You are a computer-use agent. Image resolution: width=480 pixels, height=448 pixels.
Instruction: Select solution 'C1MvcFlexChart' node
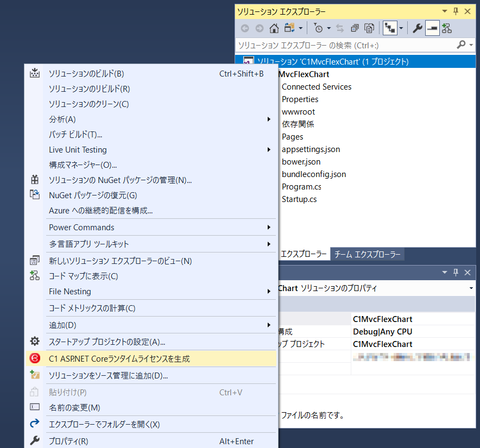[x=356, y=61]
